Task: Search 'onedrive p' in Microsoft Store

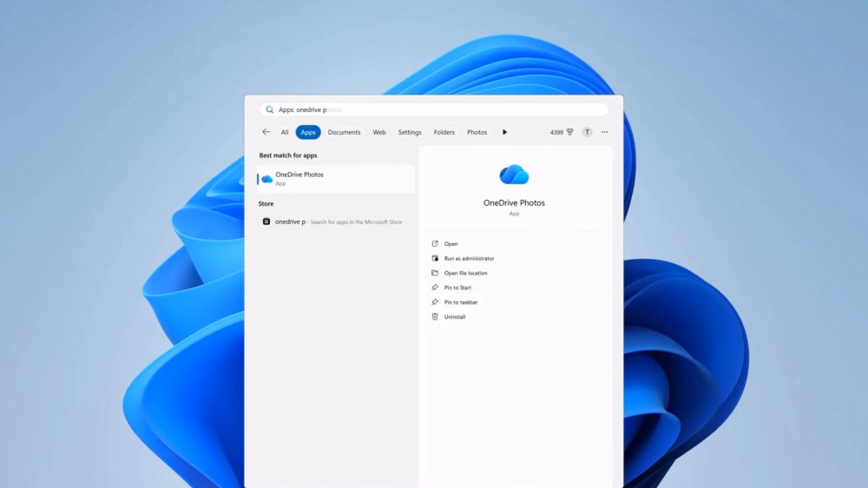Action: 335,221
